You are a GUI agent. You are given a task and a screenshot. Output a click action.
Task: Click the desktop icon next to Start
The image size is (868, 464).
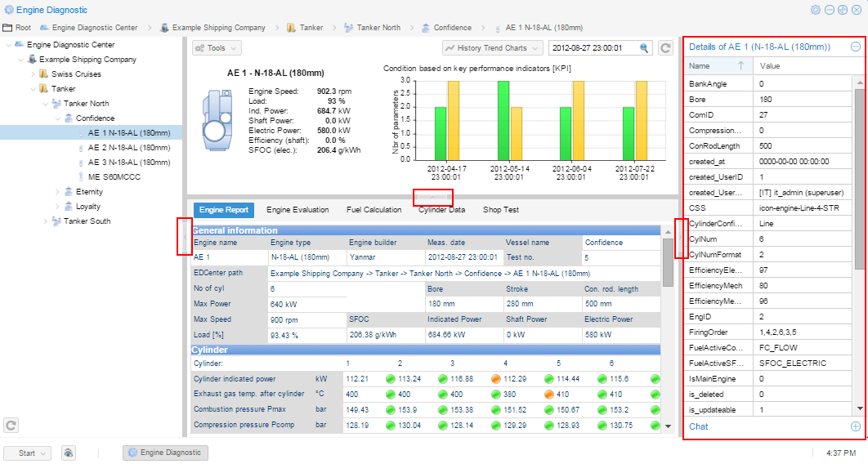click(69, 453)
